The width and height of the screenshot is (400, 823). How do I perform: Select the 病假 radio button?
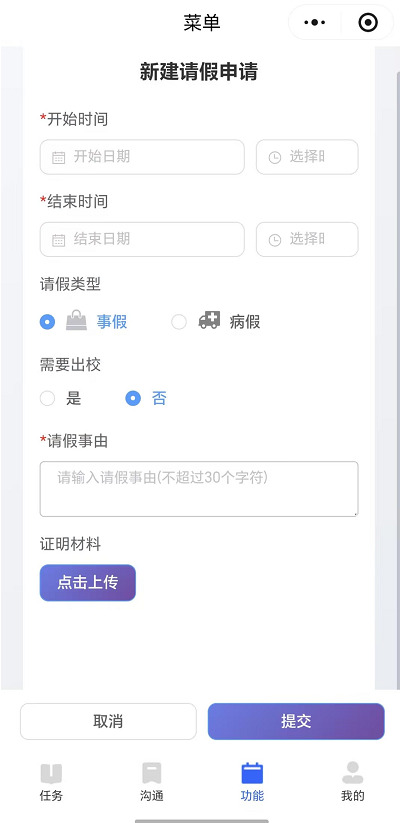pyautogui.click(x=179, y=322)
